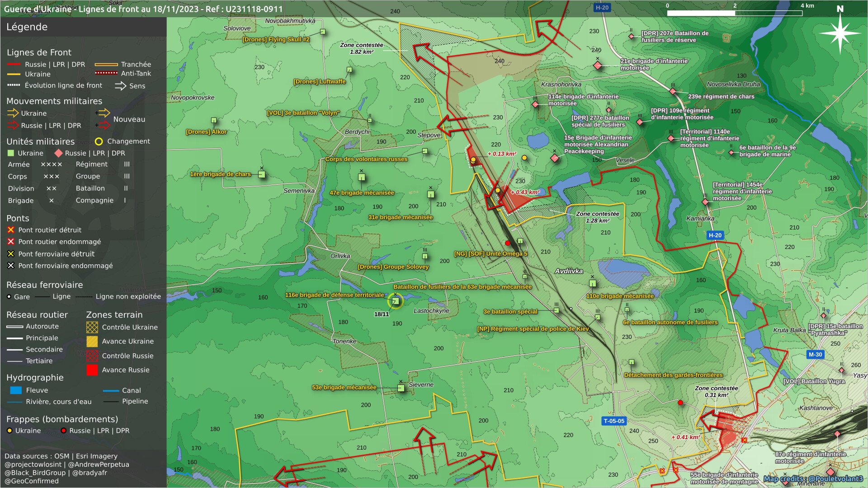The image size is (868, 488).
Task: Select the circled 116e brigade unit marker
Action: coord(396,301)
